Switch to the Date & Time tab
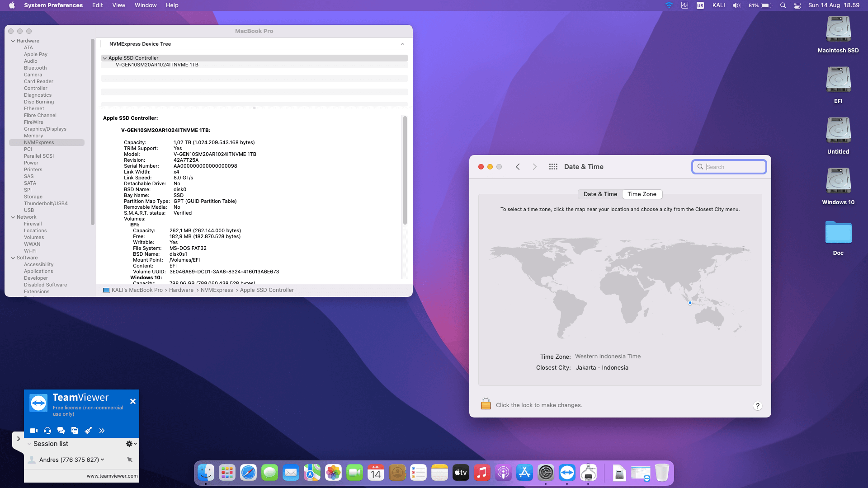Image resolution: width=868 pixels, height=488 pixels. pos(600,194)
